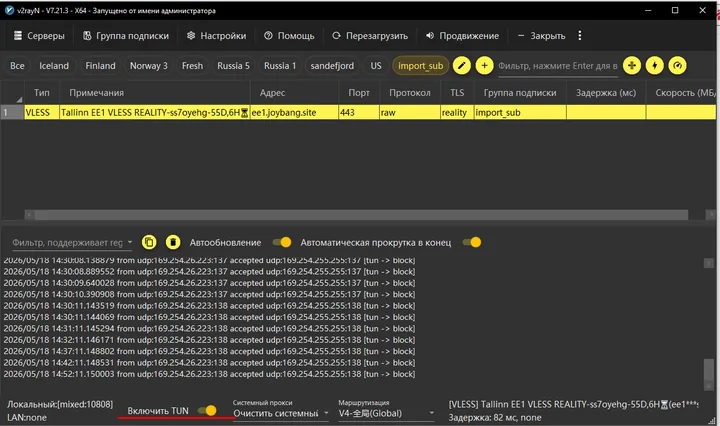Select the sandefjord subscription tab
This screenshot has height=426, width=720.
[x=332, y=66]
